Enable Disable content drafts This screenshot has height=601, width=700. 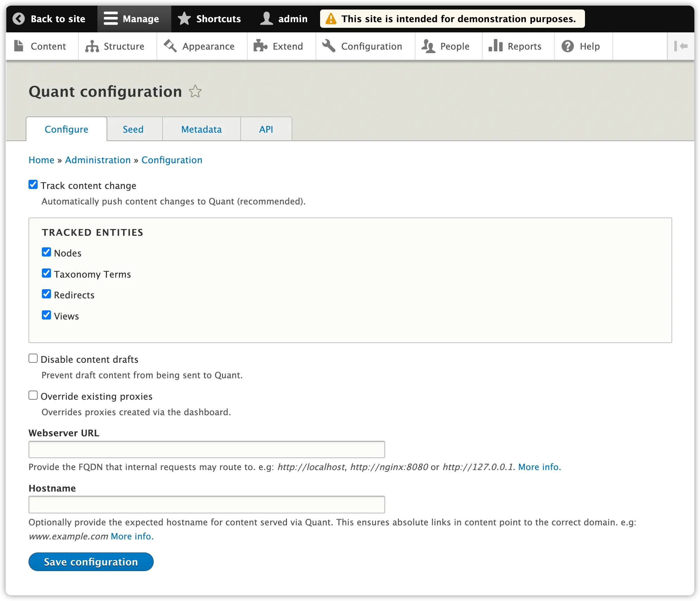[33, 358]
